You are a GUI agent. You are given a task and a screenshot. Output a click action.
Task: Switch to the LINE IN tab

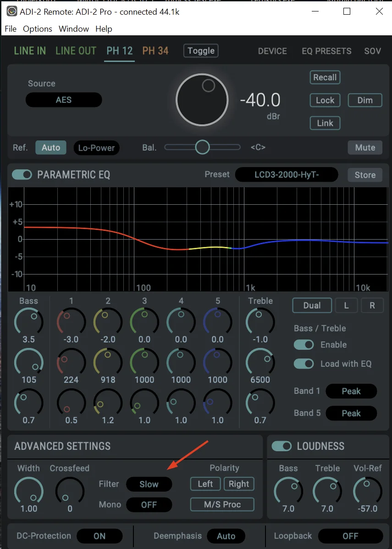(x=30, y=51)
